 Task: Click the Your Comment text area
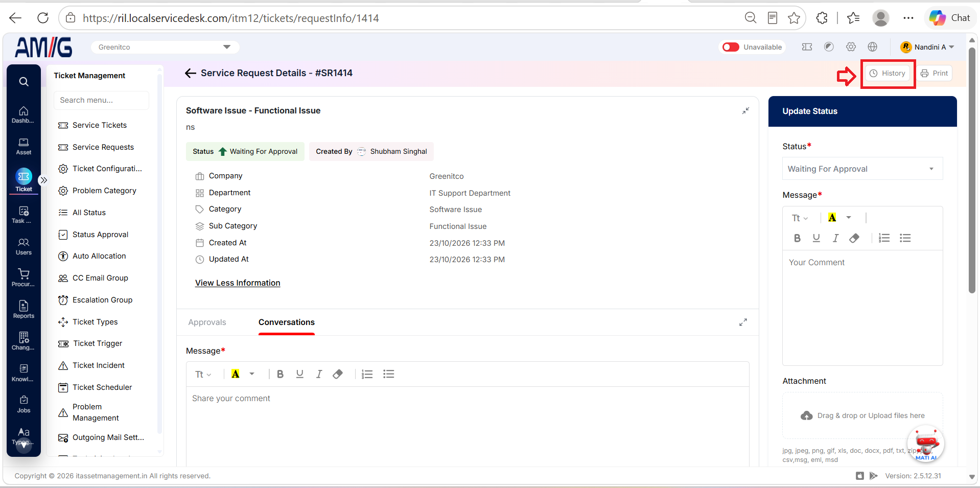tap(862, 308)
